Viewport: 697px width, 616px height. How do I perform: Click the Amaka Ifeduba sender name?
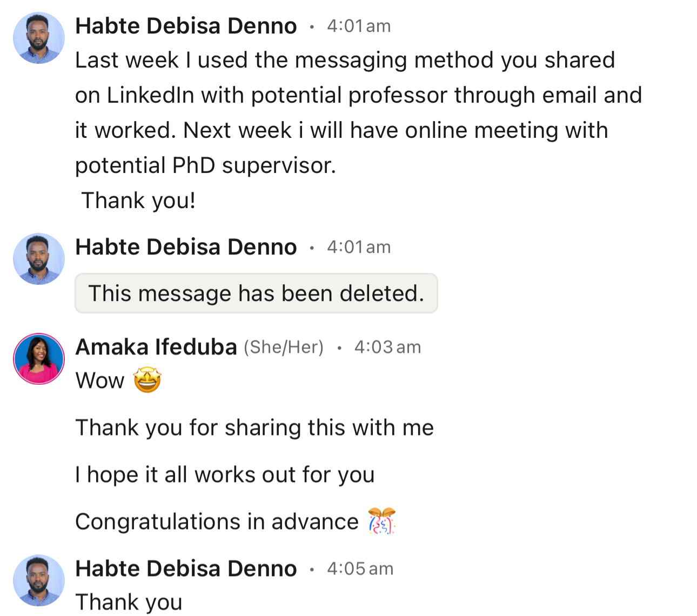pyautogui.click(x=156, y=347)
